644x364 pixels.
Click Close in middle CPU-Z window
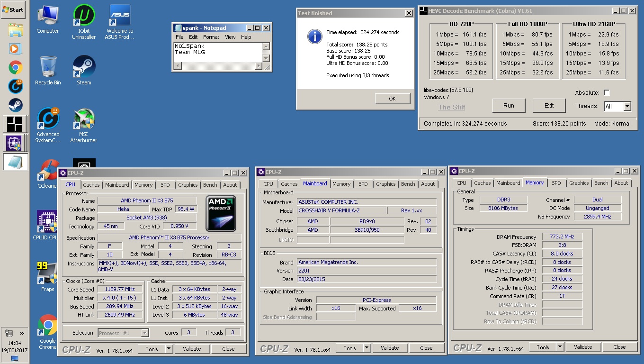tap(426, 348)
